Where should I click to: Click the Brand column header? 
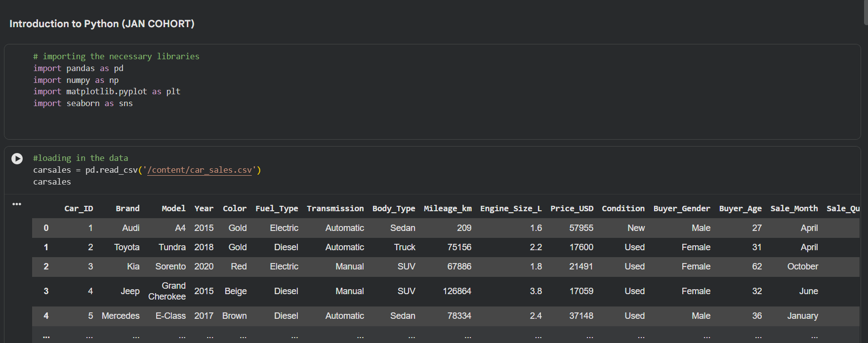pyautogui.click(x=127, y=208)
